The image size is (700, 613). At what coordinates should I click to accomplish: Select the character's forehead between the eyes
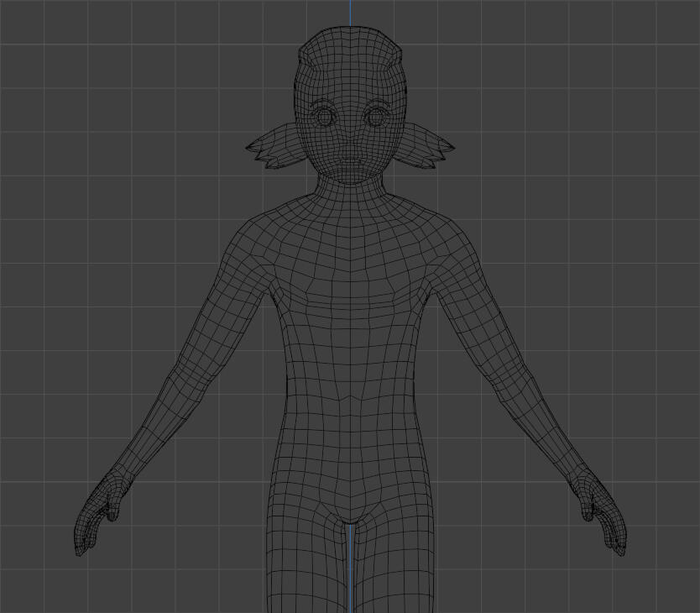tap(350, 101)
